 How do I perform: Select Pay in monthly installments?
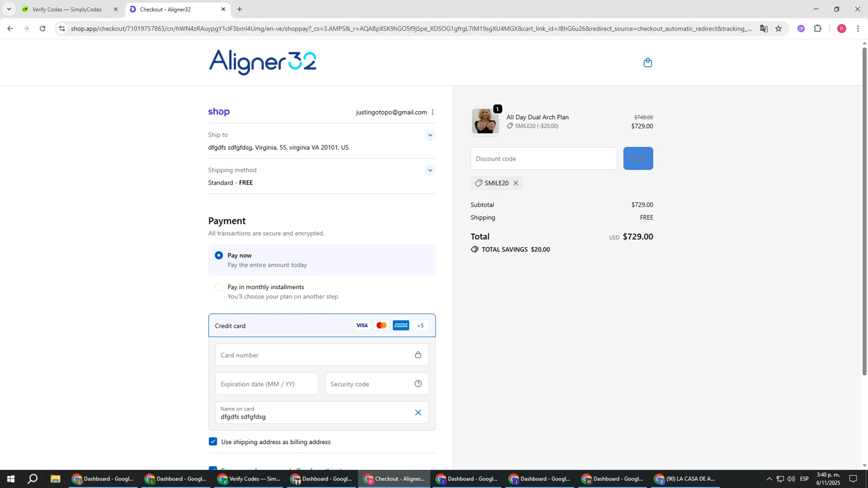219,287
